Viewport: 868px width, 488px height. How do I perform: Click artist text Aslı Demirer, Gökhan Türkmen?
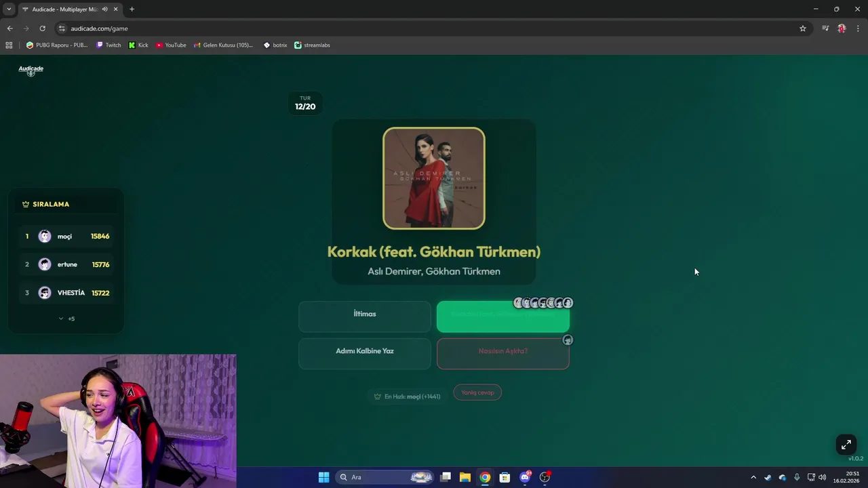pos(434,271)
